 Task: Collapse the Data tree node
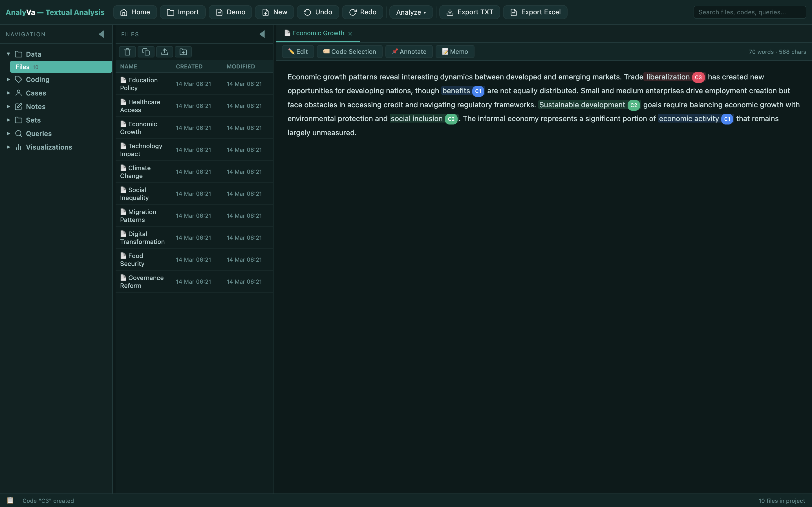[x=8, y=54]
